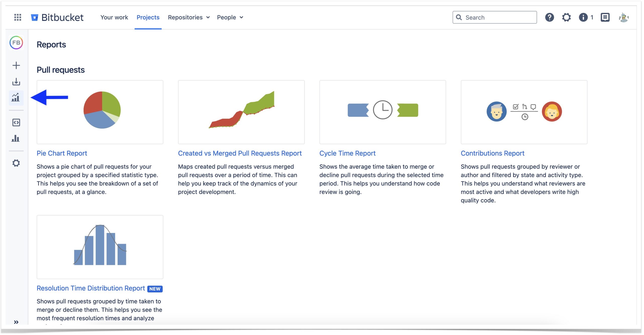This screenshot has width=644, height=335.
Task: Click the Create new item plus icon
Action: coord(16,65)
